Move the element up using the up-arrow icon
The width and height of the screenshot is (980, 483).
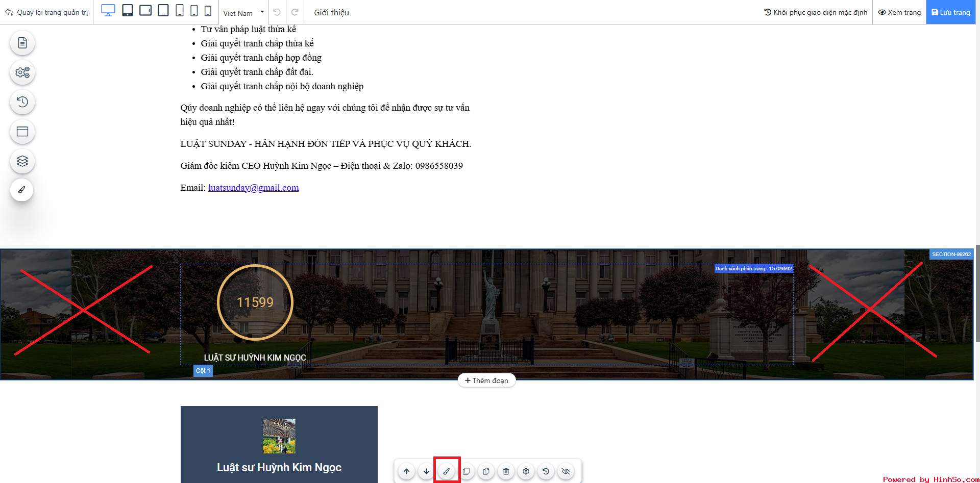coord(406,471)
